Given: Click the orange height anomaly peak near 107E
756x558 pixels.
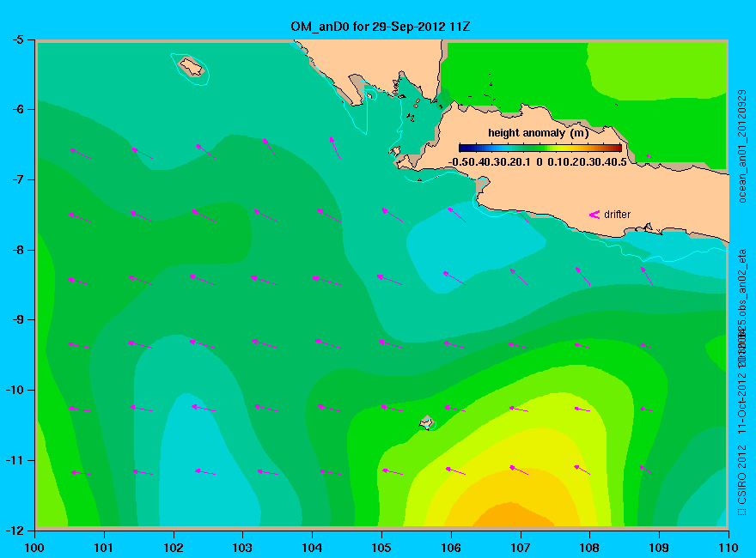Looking at the screenshot, I should pos(514,514).
